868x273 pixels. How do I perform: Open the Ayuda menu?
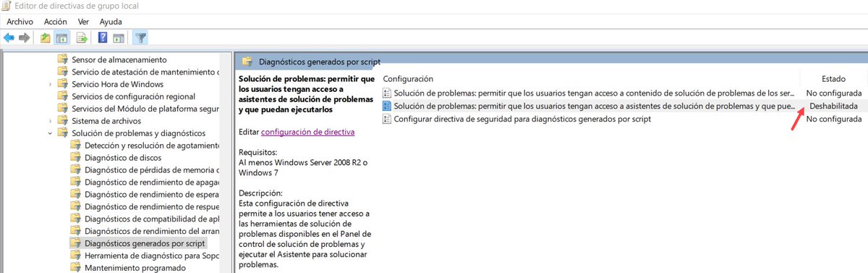[x=111, y=22]
